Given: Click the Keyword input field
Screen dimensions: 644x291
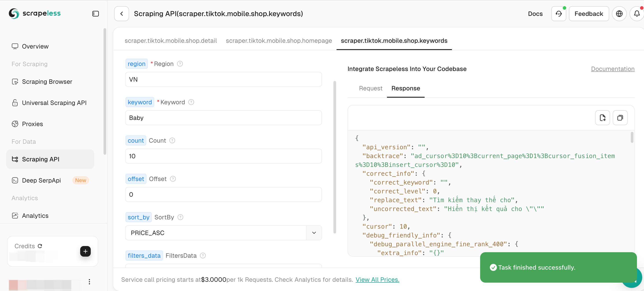Looking at the screenshot, I should (x=223, y=118).
